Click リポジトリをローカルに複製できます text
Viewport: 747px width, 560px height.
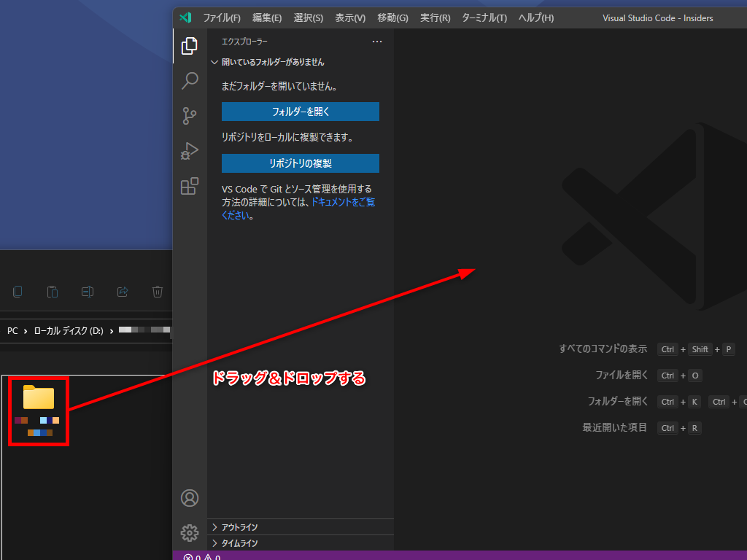click(288, 137)
